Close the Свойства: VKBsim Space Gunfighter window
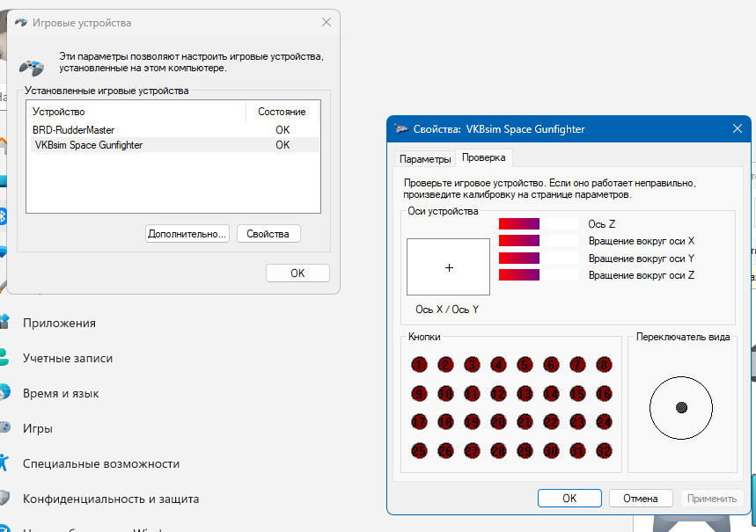Viewport: 756px width, 532px height. click(738, 128)
